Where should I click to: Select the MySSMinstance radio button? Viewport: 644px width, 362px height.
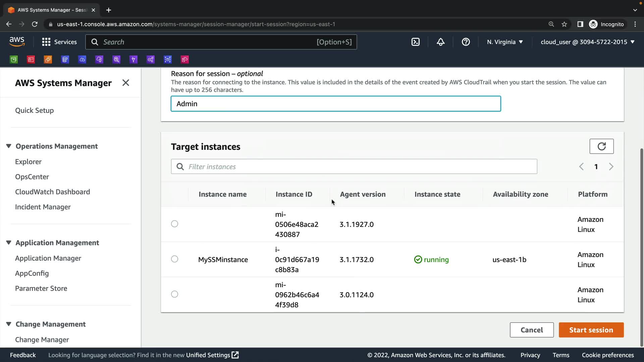(174, 259)
